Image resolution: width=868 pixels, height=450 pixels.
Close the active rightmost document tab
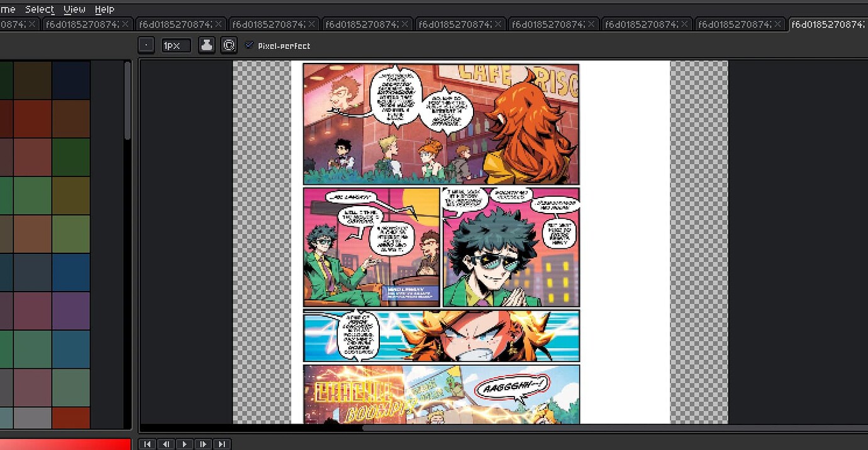(865, 24)
